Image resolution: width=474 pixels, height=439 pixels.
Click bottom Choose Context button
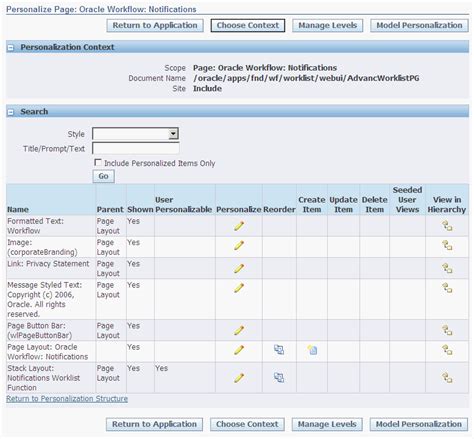247,424
